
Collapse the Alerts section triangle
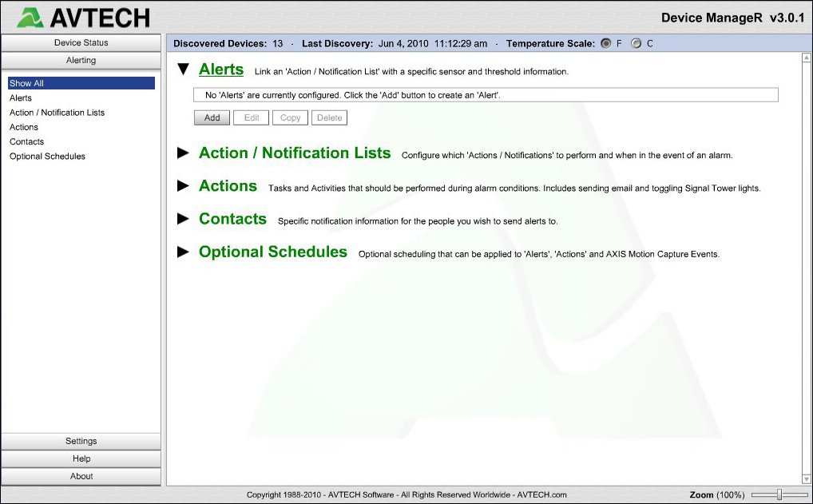184,69
